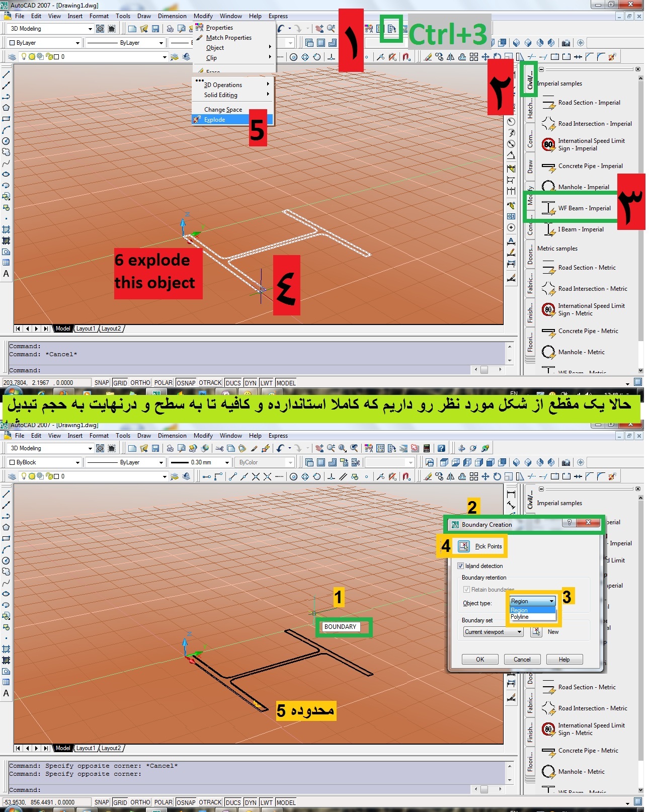Image resolution: width=649 pixels, height=812 pixels.
Task: Open the 0.30 mm lineweight dropdown
Action: pos(227,462)
